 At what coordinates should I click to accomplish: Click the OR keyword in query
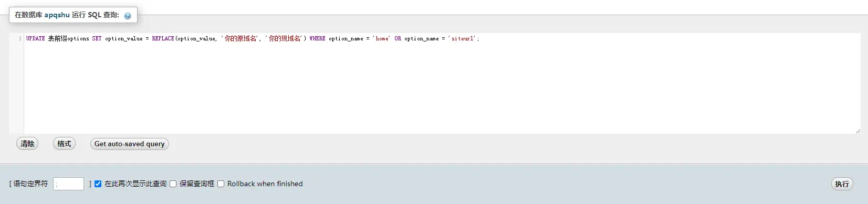click(398, 38)
